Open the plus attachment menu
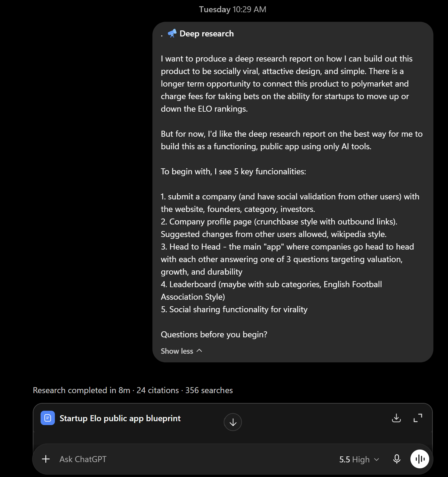Screen dimensions: 448x477 tap(46, 459)
